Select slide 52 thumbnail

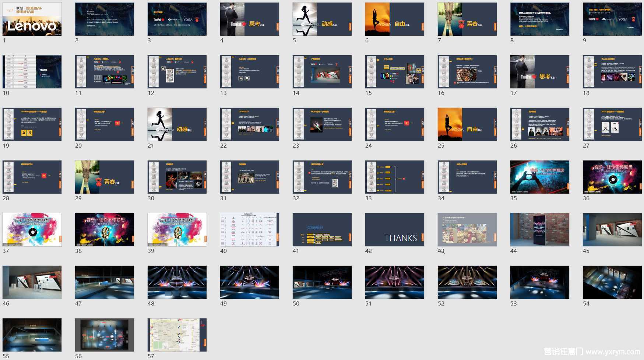(467, 282)
